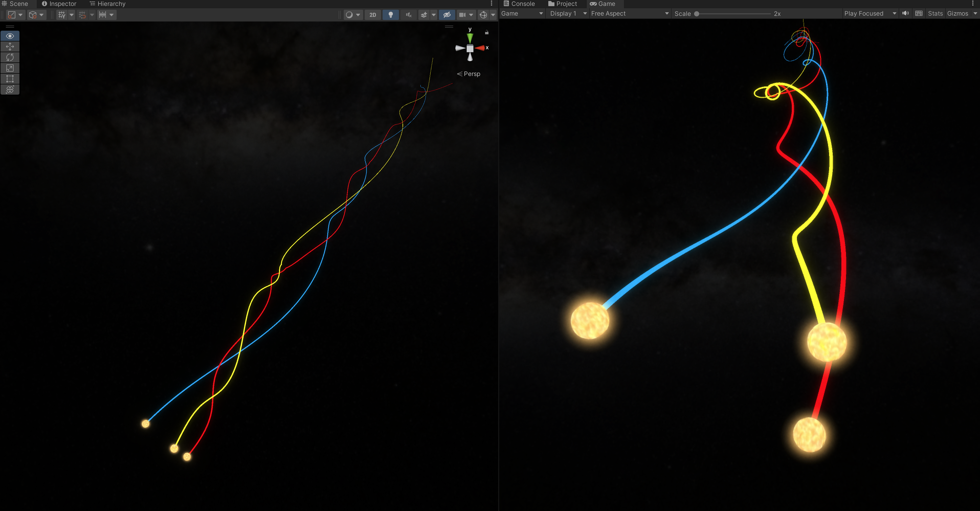
Task: Click the gizmo center cube
Action: coord(470,48)
